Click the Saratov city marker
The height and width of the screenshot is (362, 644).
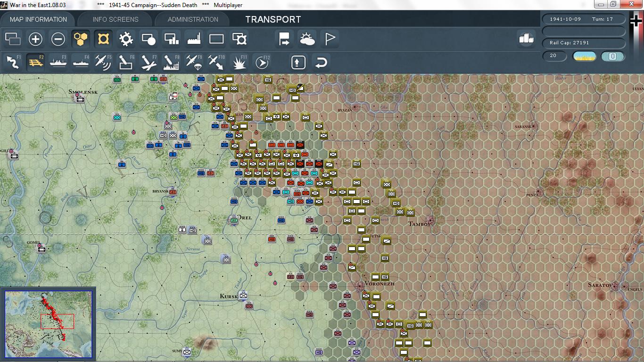[615, 286]
